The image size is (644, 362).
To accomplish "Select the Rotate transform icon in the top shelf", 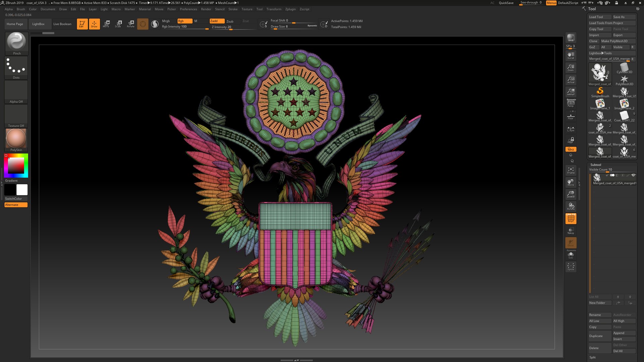I will (131, 24).
